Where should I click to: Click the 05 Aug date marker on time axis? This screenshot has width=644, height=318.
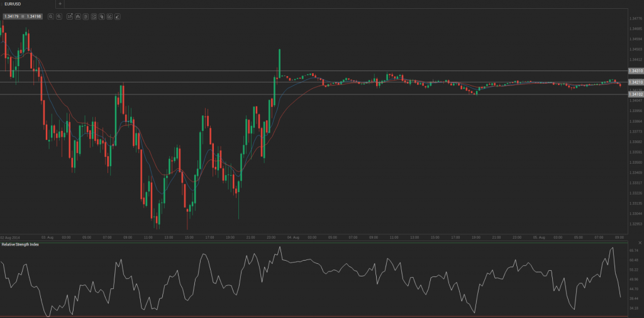click(x=538, y=237)
